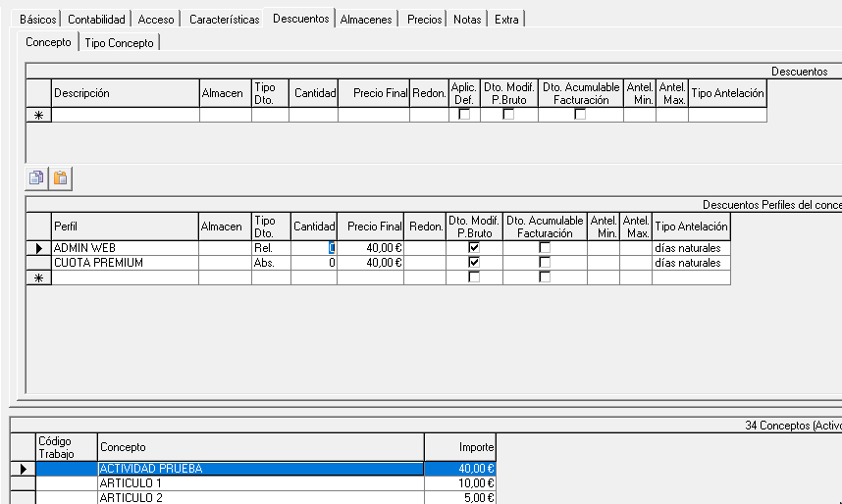Click the Perfil column header

[x=125, y=227]
